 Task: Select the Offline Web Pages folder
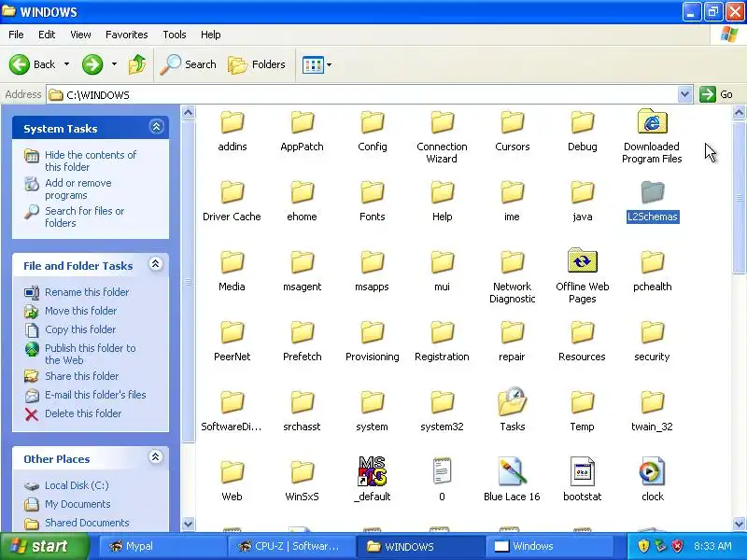[582, 276]
